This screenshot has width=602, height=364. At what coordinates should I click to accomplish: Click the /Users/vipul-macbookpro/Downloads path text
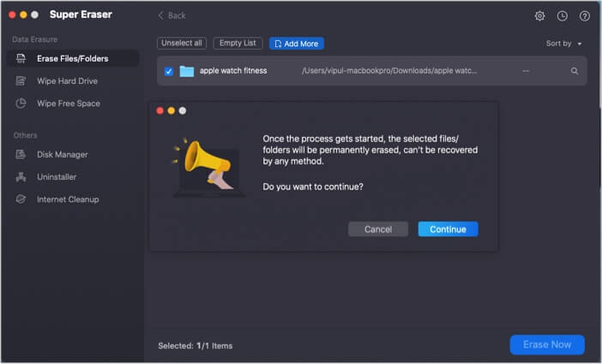point(389,70)
